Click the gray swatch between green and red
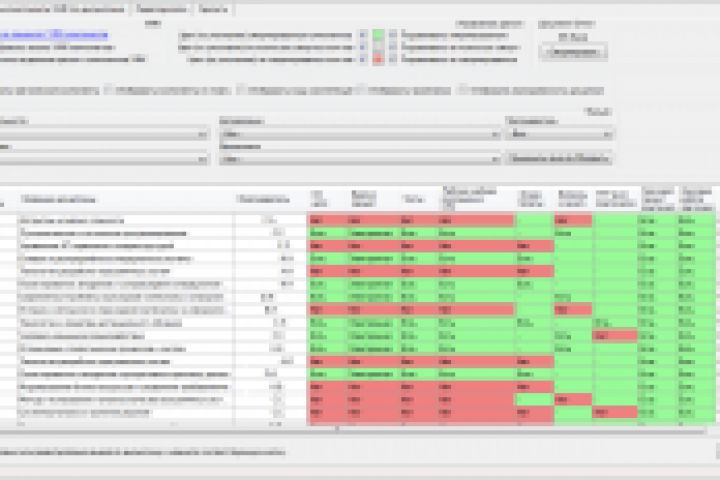720x480 pixels. point(378,47)
